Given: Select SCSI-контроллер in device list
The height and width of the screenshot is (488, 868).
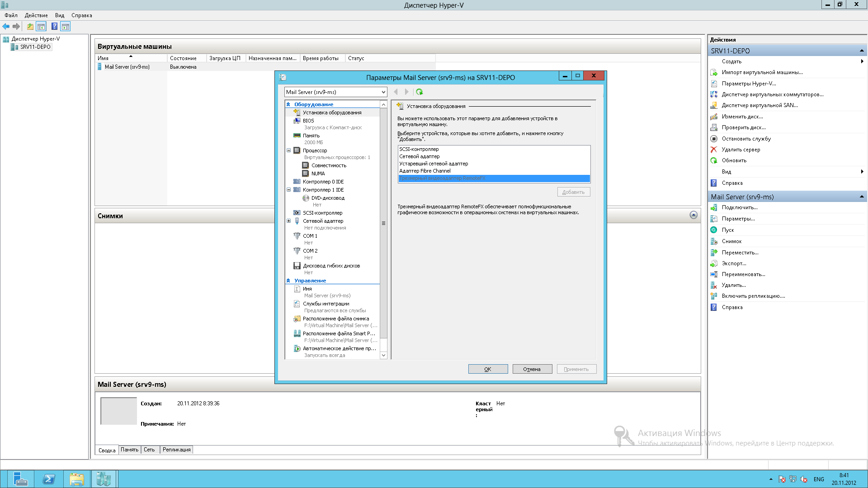Looking at the screenshot, I should (x=494, y=149).
